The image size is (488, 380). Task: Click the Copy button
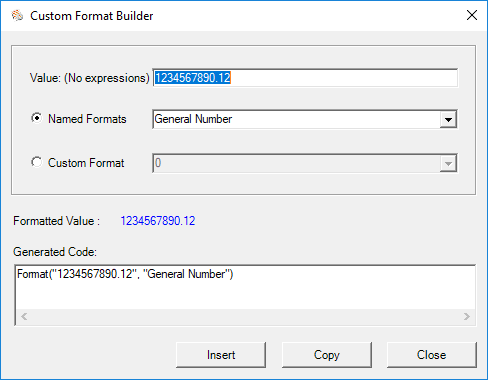(327, 355)
